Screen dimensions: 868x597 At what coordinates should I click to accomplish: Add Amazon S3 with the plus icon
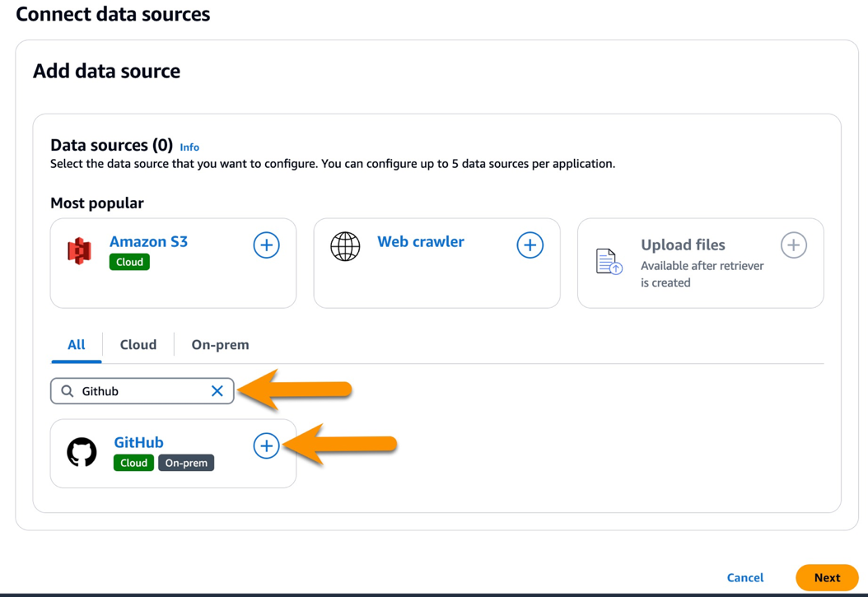(x=265, y=245)
